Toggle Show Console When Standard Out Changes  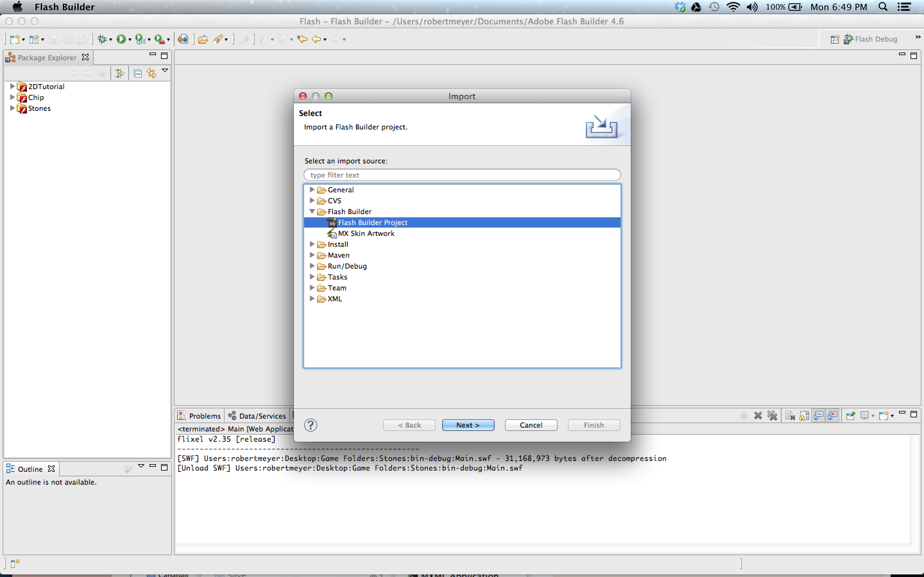tap(818, 415)
